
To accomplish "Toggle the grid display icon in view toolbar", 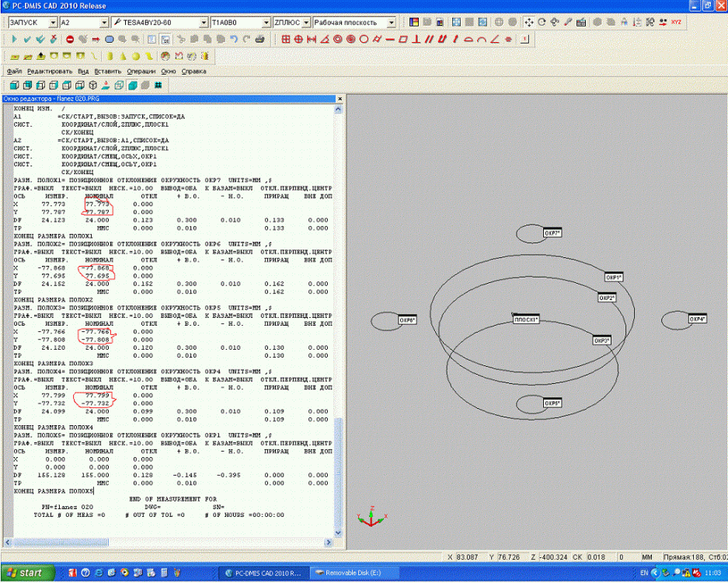I will click(158, 86).
